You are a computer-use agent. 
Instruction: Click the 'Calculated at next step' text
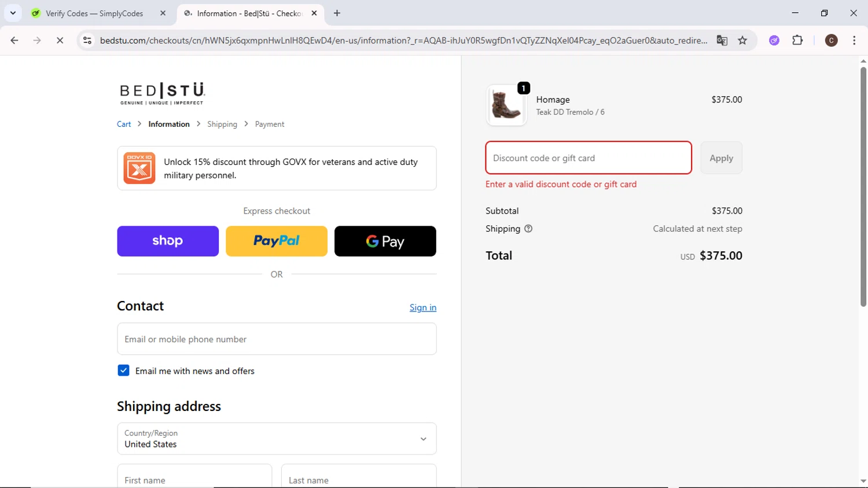[697, 229]
